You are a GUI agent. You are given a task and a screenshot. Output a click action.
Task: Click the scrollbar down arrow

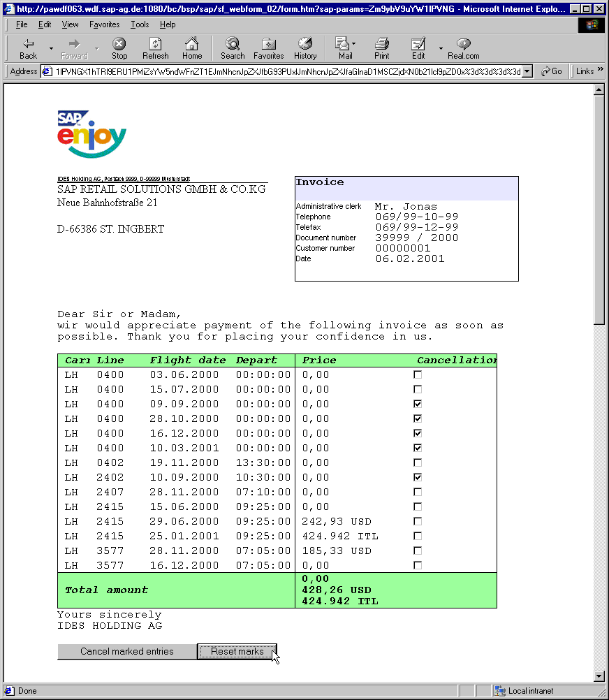point(599,676)
